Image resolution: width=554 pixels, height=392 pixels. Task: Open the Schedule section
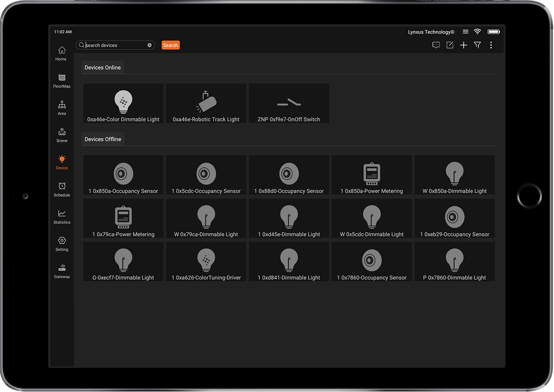[x=62, y=189]
